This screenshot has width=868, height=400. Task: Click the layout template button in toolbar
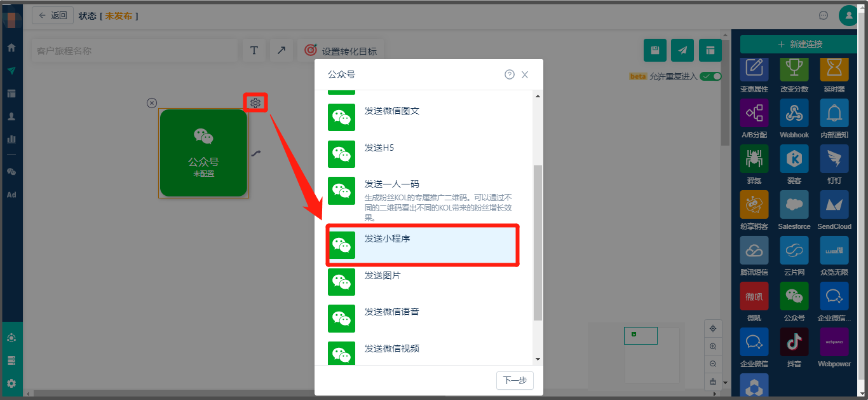coord(710,50)
